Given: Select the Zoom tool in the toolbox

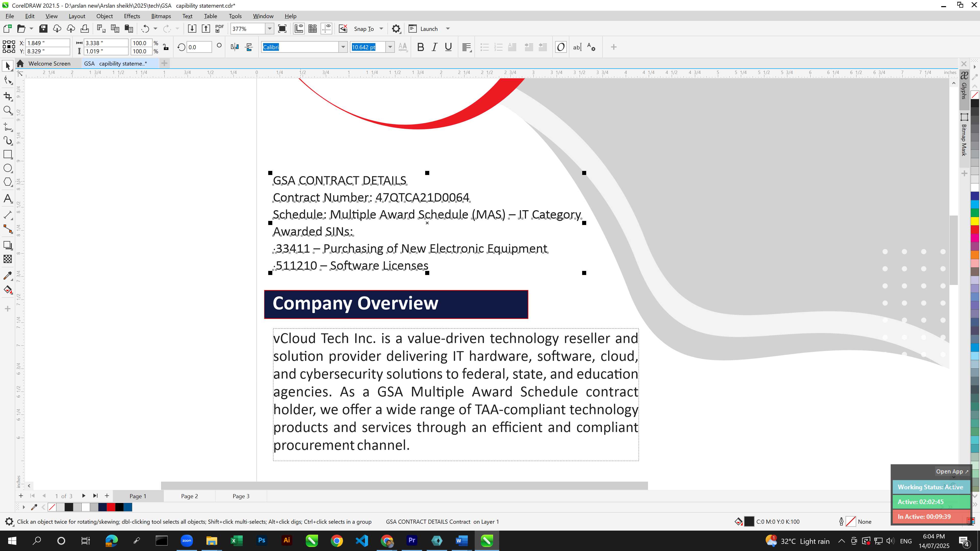Looking at the screenshot, I should [x=8, y=111].
